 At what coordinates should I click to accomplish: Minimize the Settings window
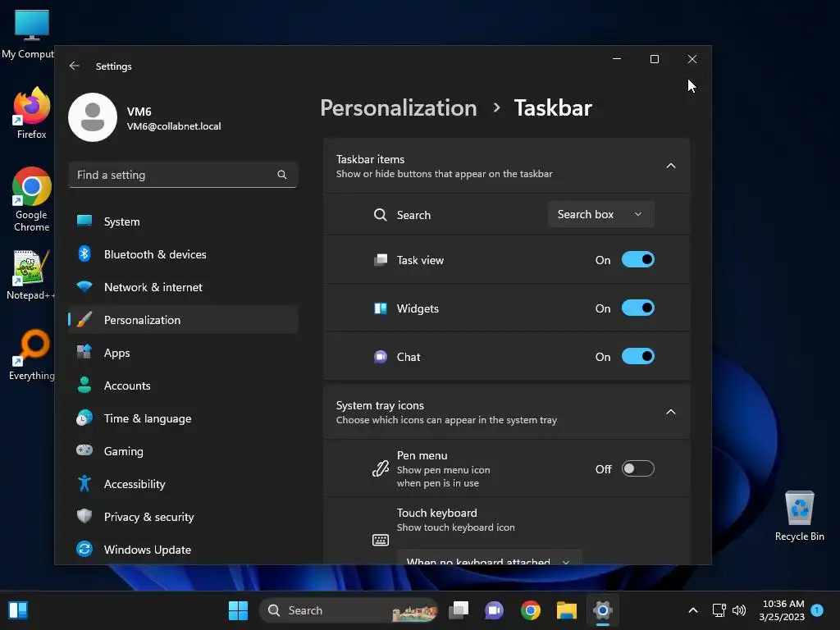point(617,59)
